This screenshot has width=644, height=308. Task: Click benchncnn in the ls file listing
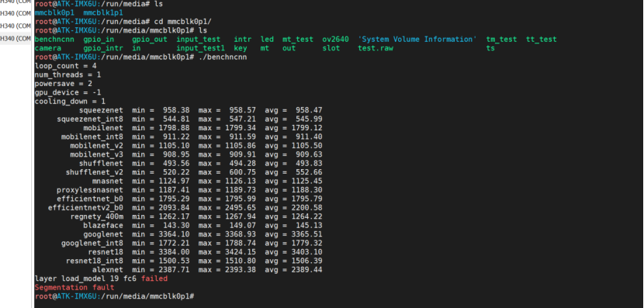(54, 40)
